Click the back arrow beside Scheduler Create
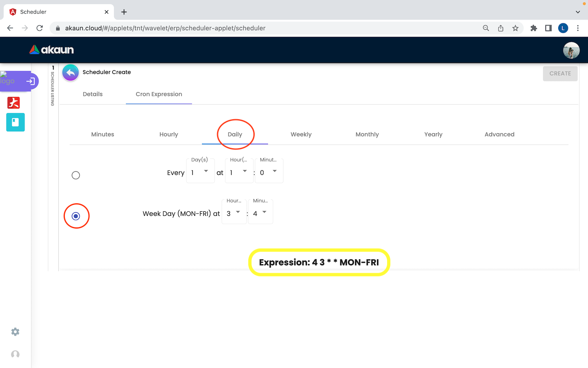Image resolution: width=588 pixels, height=368 pixels. [71, 73]
